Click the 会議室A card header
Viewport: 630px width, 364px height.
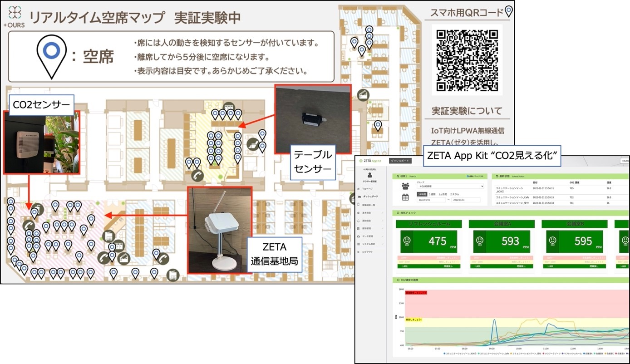pyautogui.click(x=502, y=224)
